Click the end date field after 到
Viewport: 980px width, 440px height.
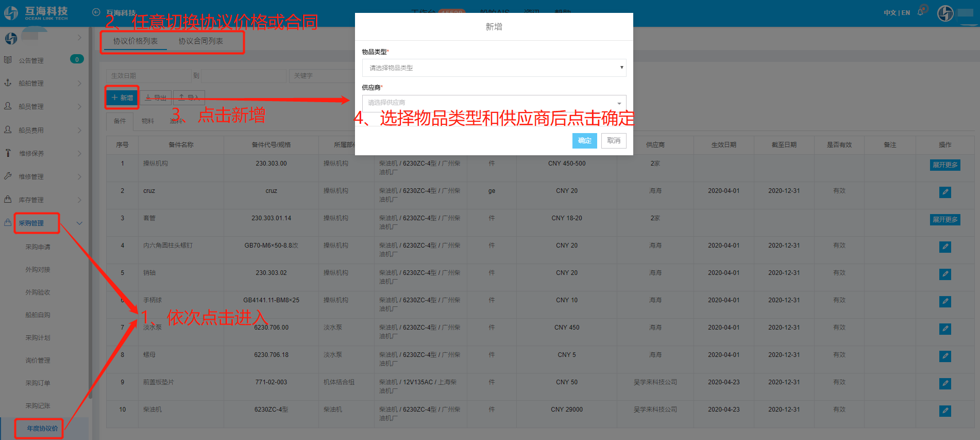(244, 75)
